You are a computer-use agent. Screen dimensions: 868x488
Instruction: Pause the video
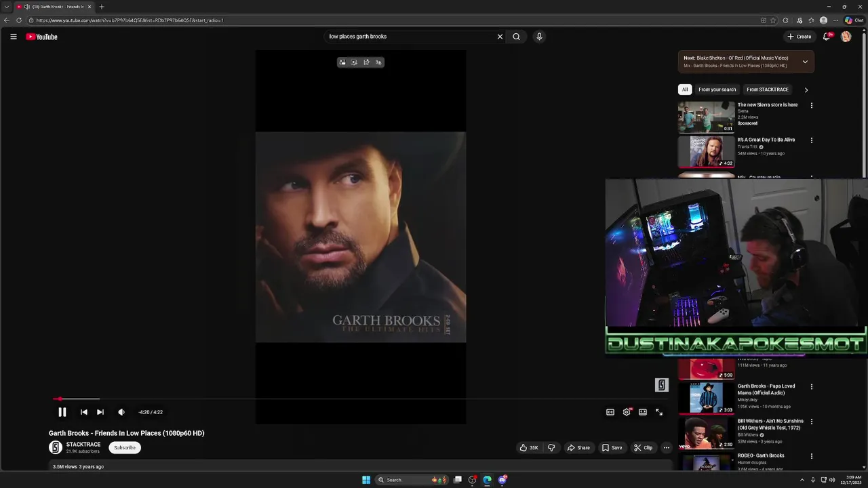click(x=62, y=412)
